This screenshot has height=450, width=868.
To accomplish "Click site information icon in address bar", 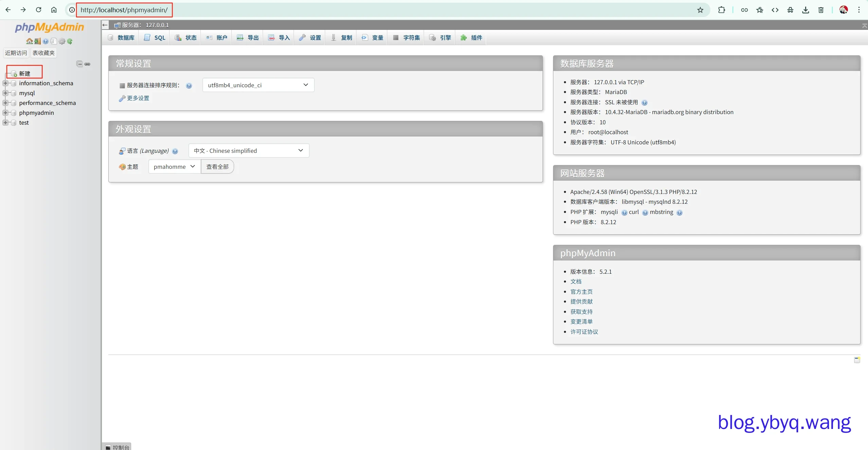I will coord(72,10).
